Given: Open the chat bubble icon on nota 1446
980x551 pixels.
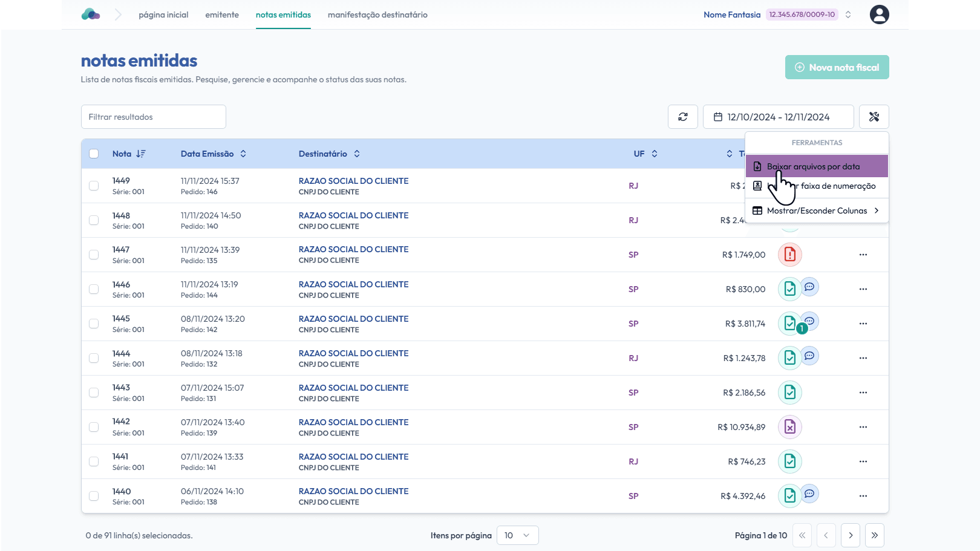Looking at the screenshot, I should 809,287.
